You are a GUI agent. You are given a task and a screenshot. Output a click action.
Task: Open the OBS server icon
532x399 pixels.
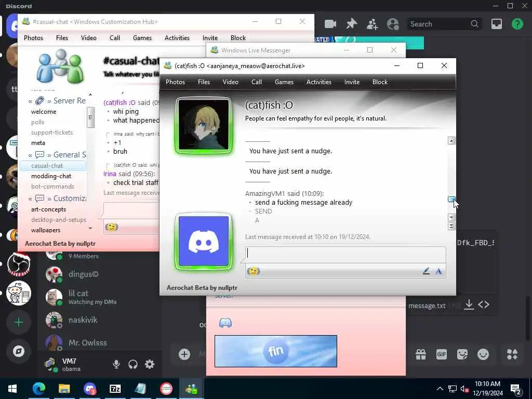[x=19, y=264]
